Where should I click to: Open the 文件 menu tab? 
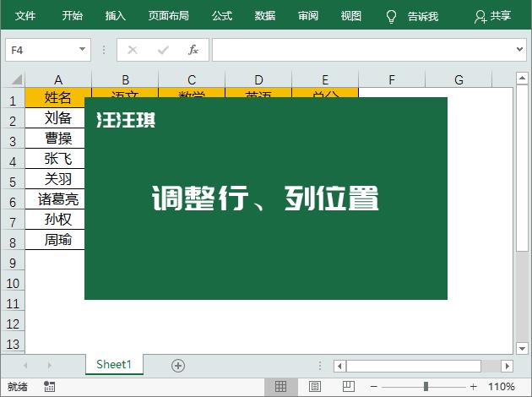point(25,15)
